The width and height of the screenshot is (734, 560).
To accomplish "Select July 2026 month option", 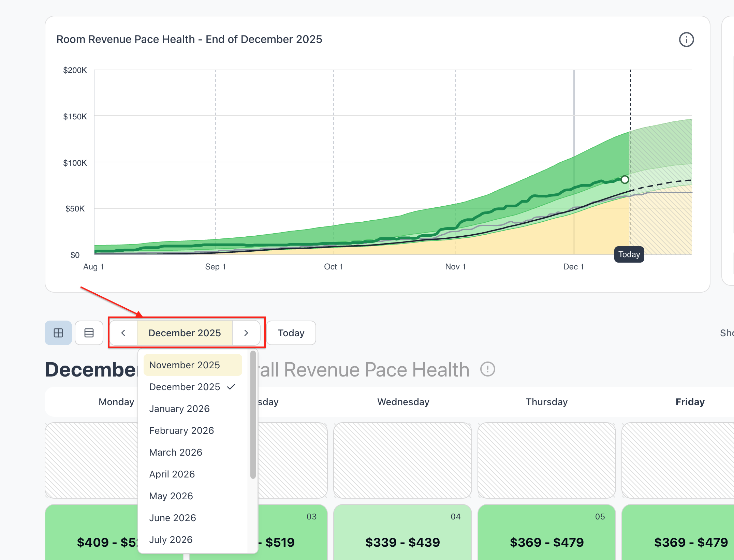I will (x=171, y=540).
